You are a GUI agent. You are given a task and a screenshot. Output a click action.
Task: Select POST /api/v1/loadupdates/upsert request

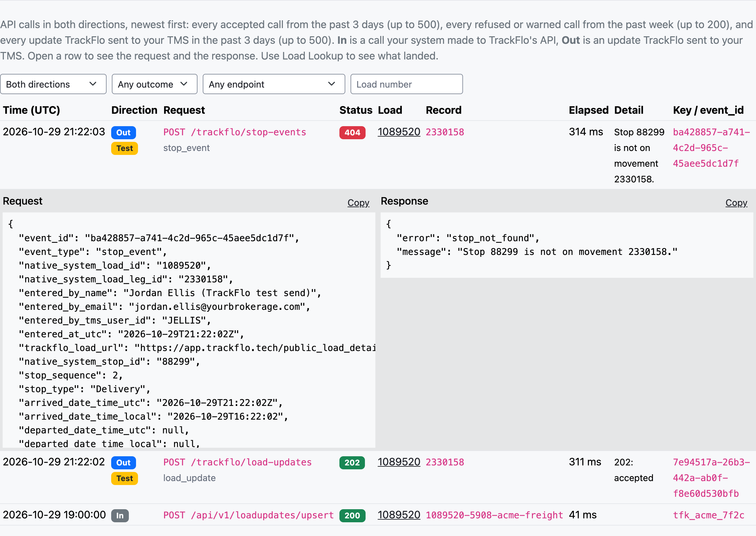[x=249, y=515]
